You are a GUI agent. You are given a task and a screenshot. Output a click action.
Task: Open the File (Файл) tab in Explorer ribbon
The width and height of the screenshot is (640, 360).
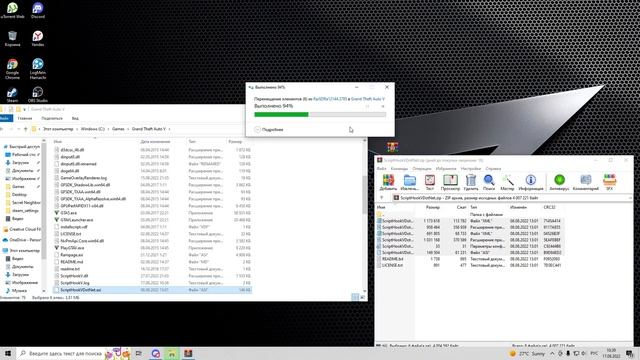click(x=6, y=118)
